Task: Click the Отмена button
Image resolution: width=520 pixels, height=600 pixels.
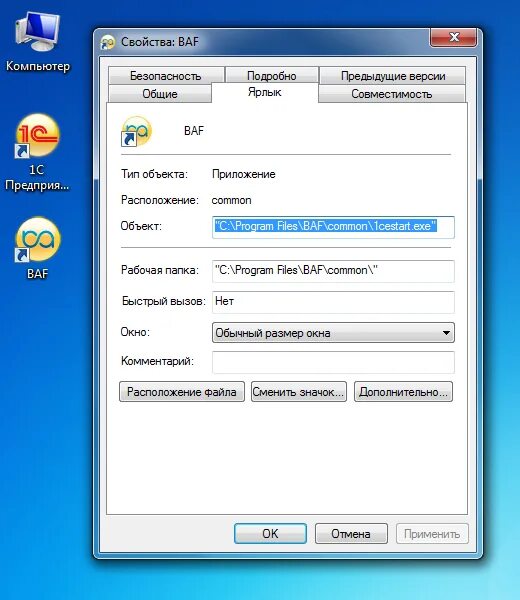Action: point(351,533)
